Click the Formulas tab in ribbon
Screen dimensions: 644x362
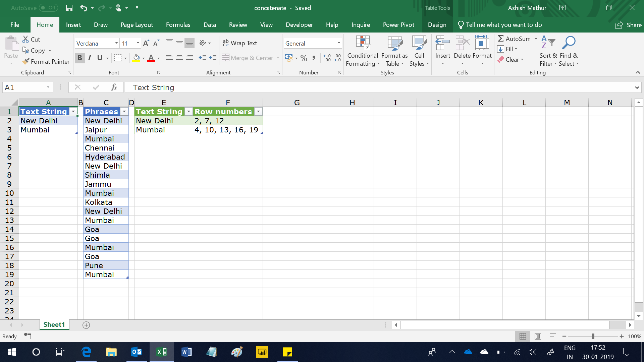click(178, 24)
